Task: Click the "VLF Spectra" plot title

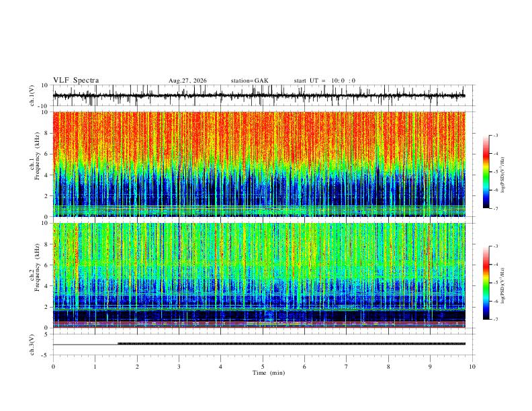Action: (x=76, y=81)
